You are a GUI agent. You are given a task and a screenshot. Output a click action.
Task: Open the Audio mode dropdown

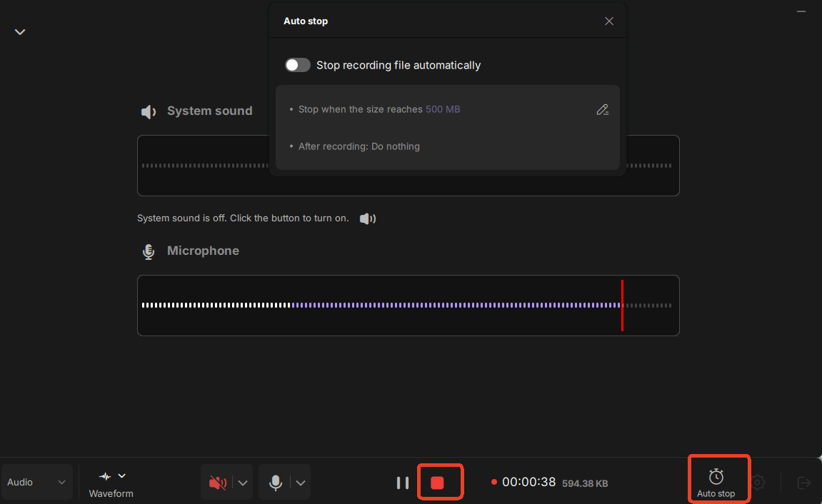36,482
